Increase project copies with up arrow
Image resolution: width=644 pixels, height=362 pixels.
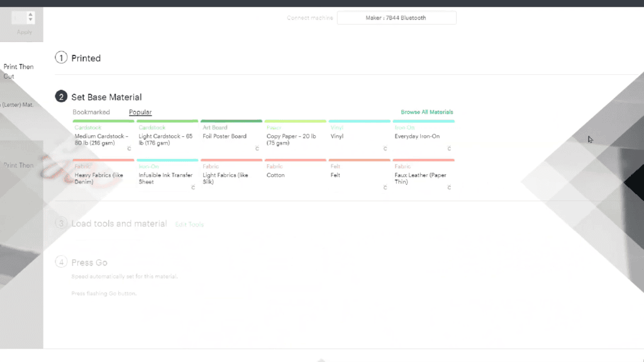pos(30,14)
